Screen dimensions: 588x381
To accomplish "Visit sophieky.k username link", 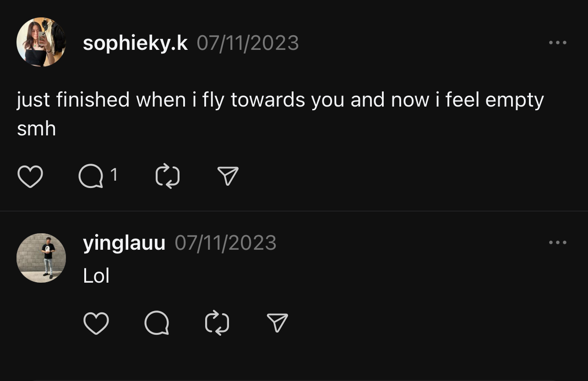I will 136,43.
